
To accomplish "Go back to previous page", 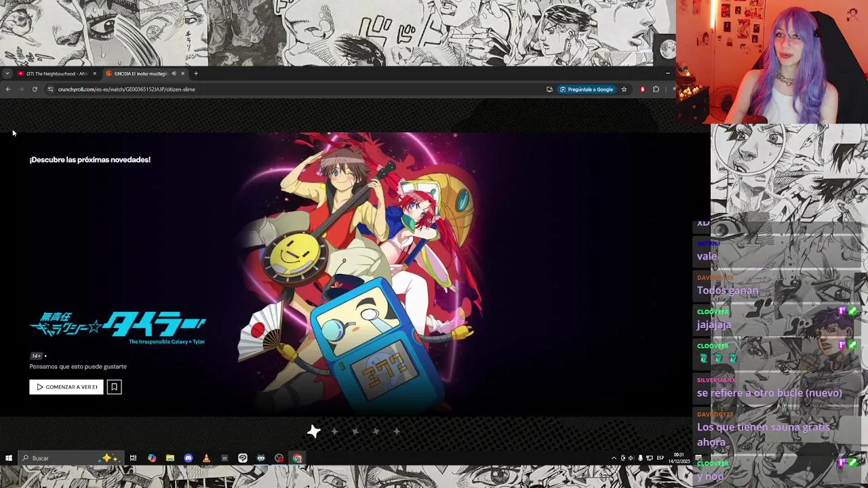I will [x=8, y=89].
